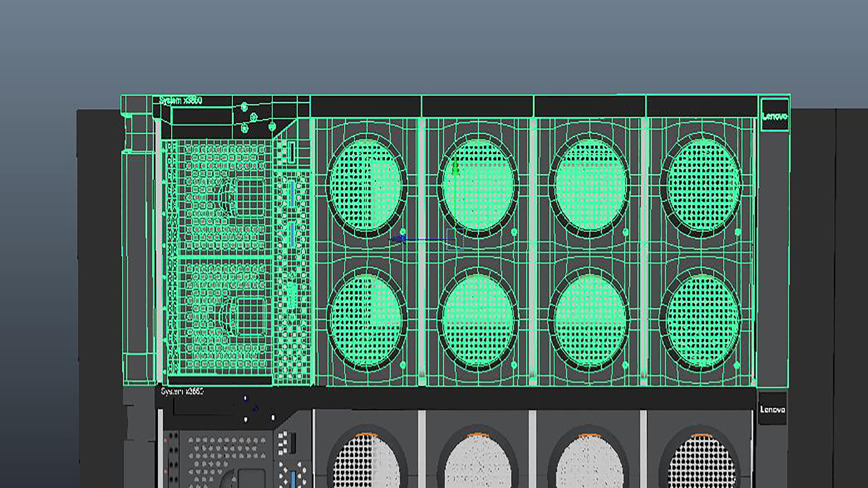
Task: Select the green-highlighted fan mesh in the second bay
Action: [x=477, y=185]
